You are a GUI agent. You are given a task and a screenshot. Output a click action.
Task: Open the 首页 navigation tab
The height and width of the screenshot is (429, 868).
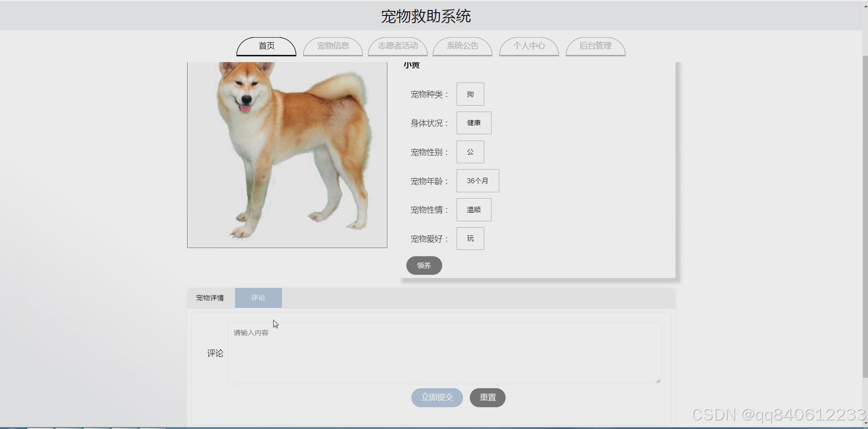coord(266,46)
